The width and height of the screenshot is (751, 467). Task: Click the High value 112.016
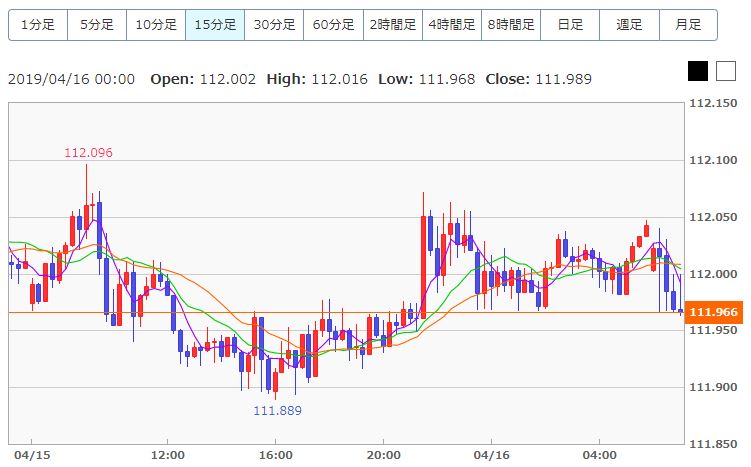[x=340, y=79]
